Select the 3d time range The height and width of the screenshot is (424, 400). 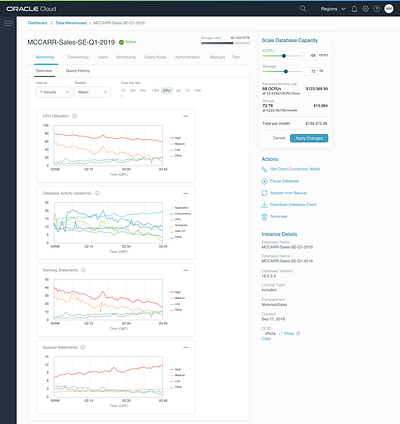tap(178, 91)
